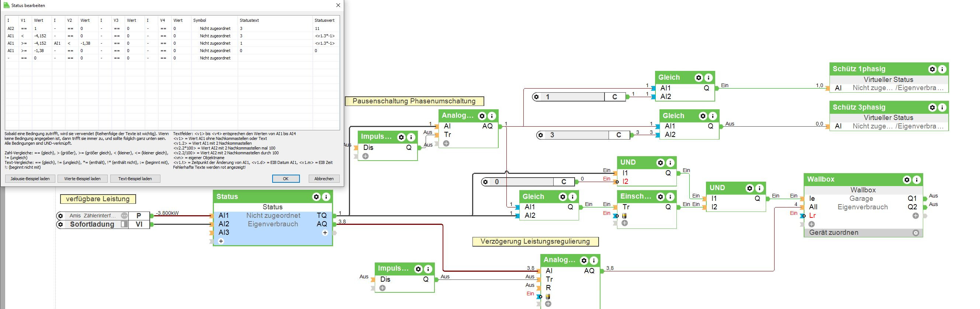This screenshot has height=309, width=980.
Task: Confirm the status dialog with OK
Action: click(286, 179)
